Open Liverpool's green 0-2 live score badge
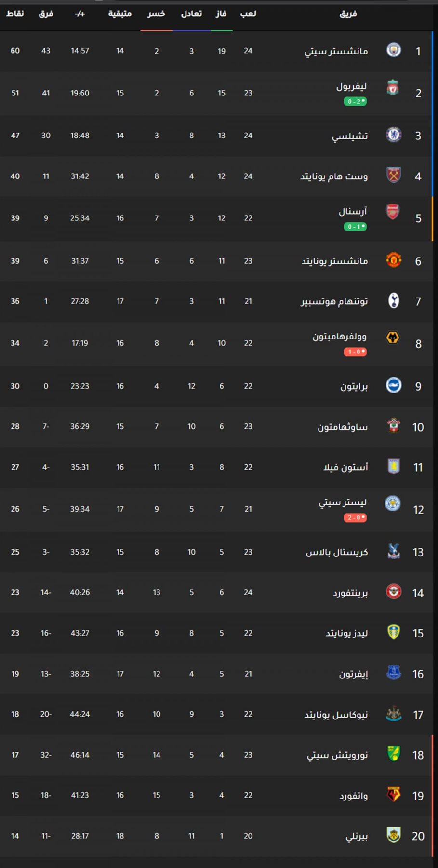Screen dimensions: 438x868 click(355, 101)
